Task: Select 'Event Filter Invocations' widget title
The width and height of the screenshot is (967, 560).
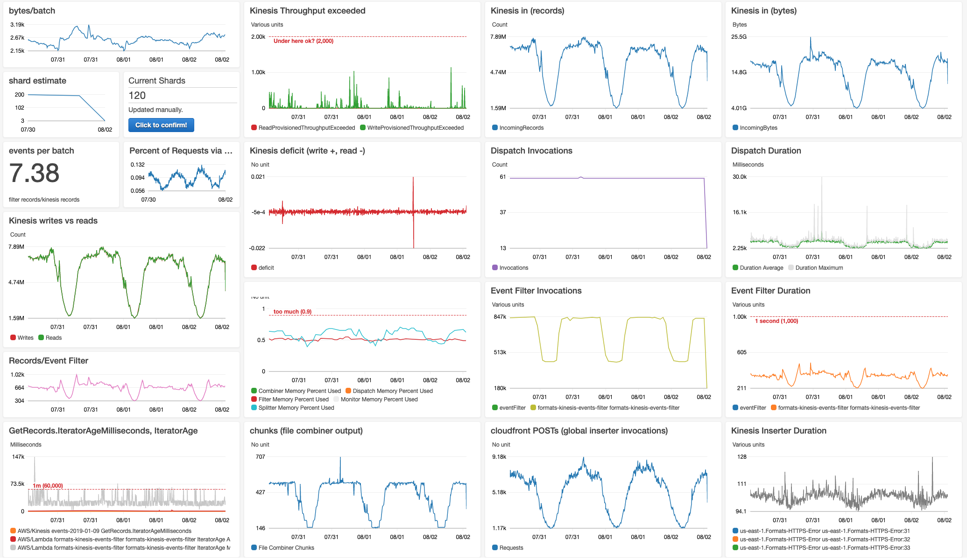Action: coord(536,291)
